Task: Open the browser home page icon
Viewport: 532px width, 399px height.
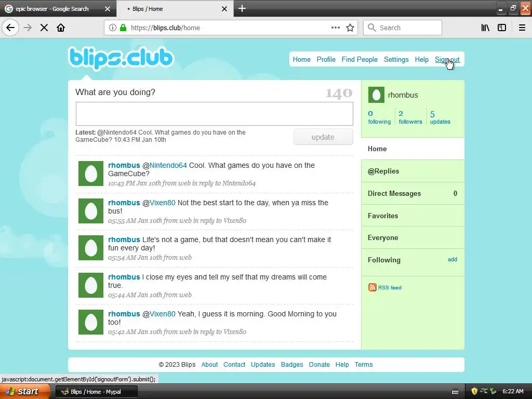Action: pyautogui.click(x=61, y=28)
